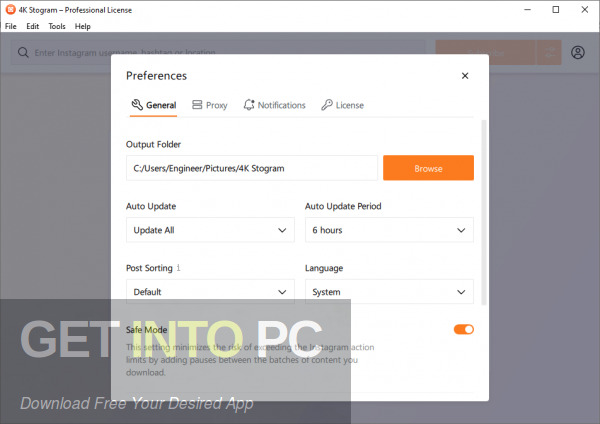Image resolution: width=600 pixels, height=424 pixels.
Task: Minimize the 4K Stogram window
Action: tap(528, 10)
